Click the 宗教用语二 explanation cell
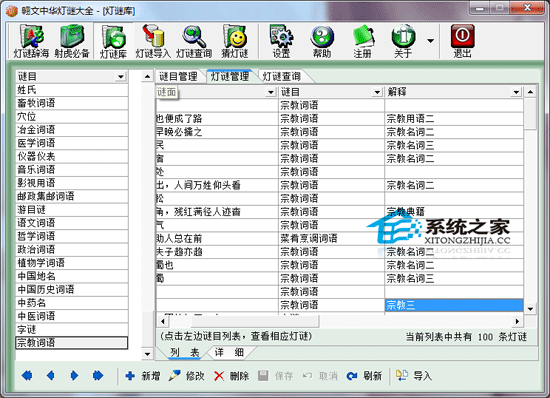Image resolution: width=550 pixels, height=398 pixels. [x=454, y=119]
